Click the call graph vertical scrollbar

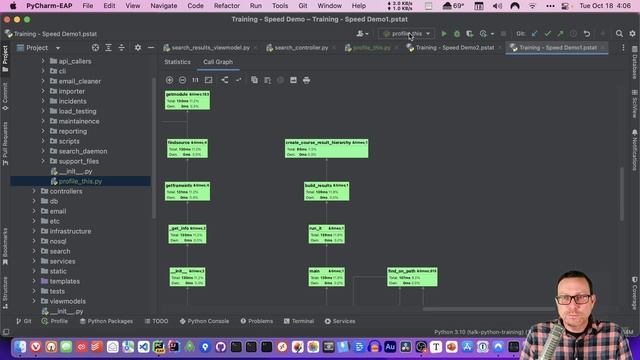(622, 194)
